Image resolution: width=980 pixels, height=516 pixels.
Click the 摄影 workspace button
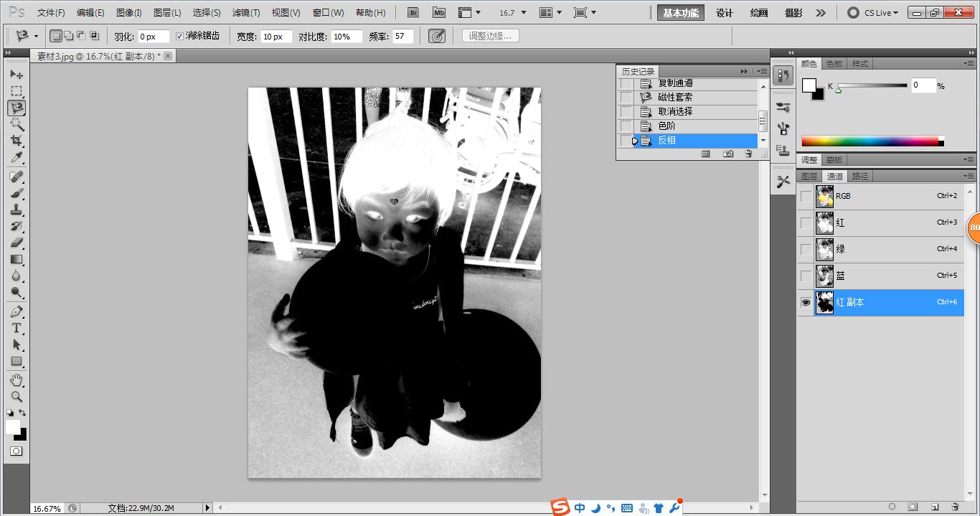coord(793,12)
